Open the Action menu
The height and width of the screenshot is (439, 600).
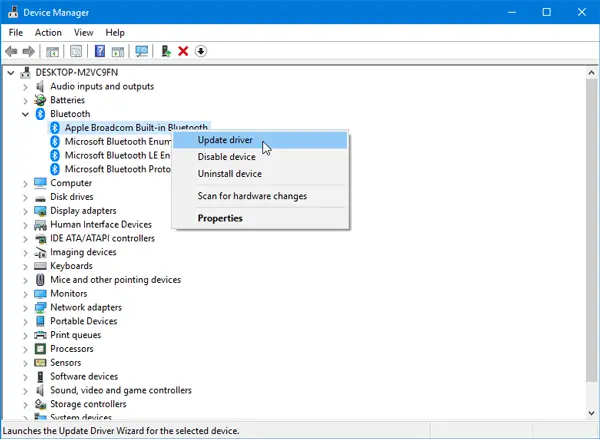48,33
